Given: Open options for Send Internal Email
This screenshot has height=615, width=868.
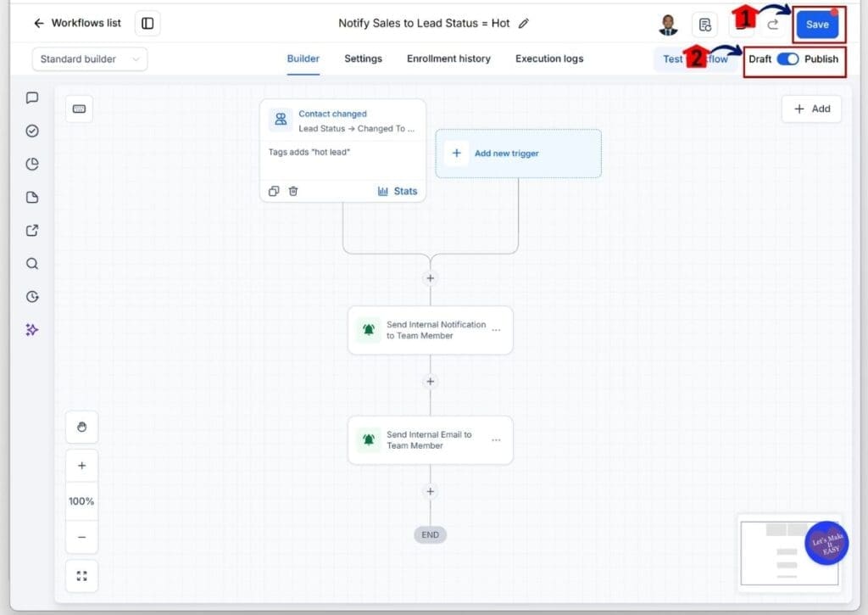Looking at the screenshot, I should (x=496, y=440).
